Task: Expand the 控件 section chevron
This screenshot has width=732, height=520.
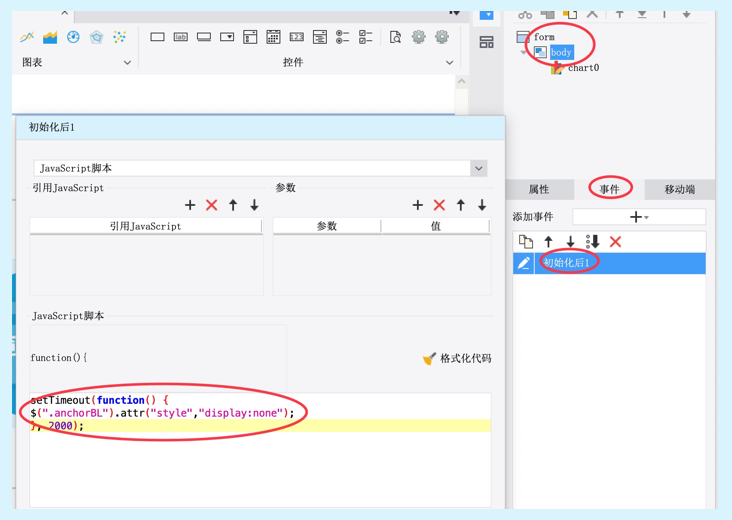Action: 450,63
